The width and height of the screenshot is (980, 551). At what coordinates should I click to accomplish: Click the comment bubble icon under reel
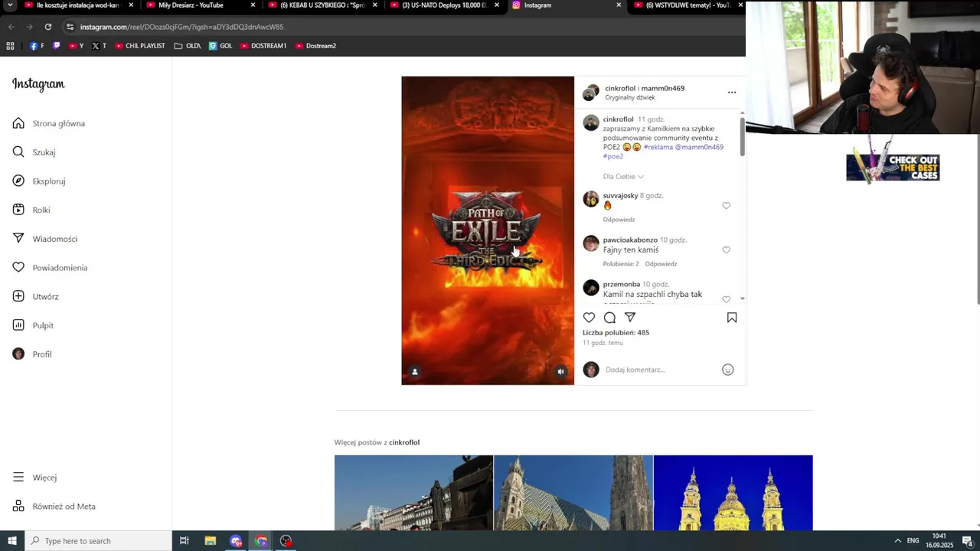coord(609,318)
